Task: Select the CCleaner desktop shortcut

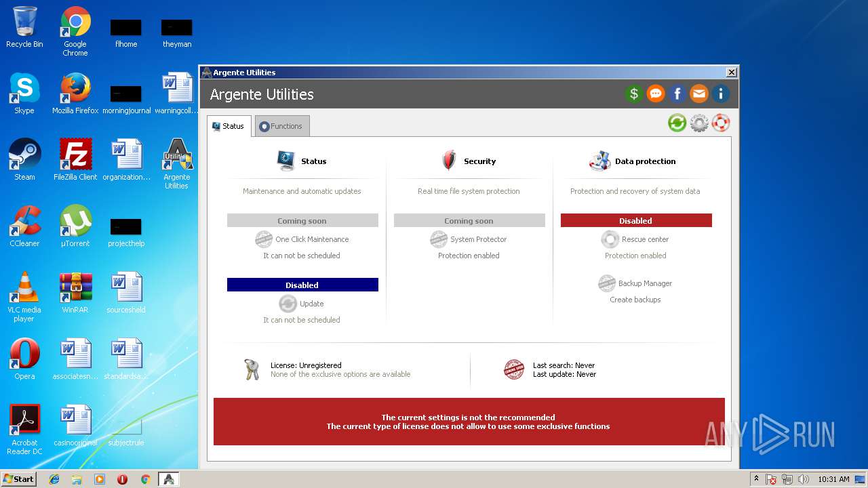Action: 24,226
